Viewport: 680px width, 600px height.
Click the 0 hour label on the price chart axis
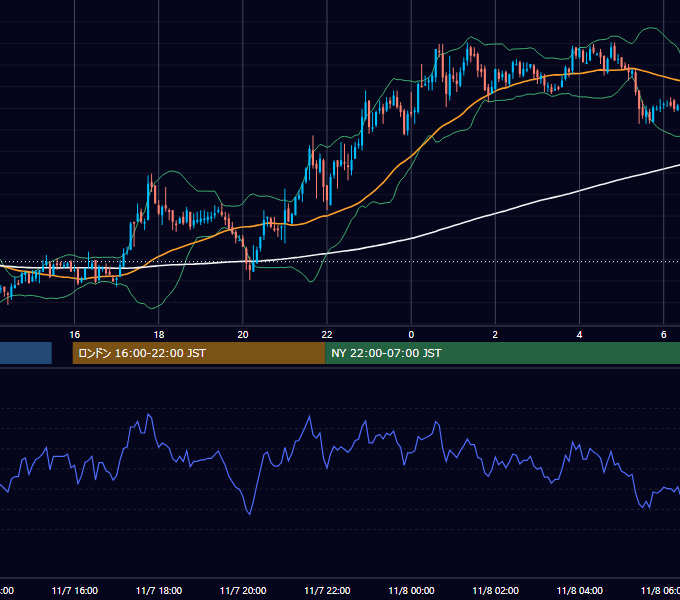(x=411, y=335)
